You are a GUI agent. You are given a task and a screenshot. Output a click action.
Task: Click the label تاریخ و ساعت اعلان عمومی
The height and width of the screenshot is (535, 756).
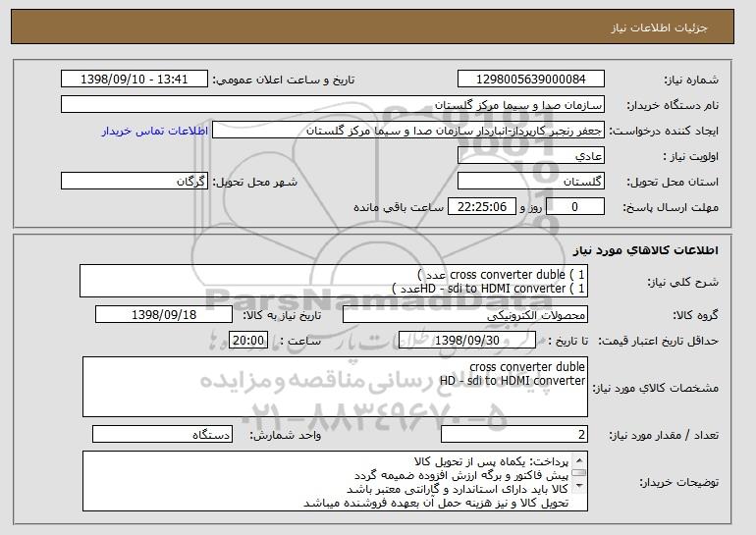point(284,80)
